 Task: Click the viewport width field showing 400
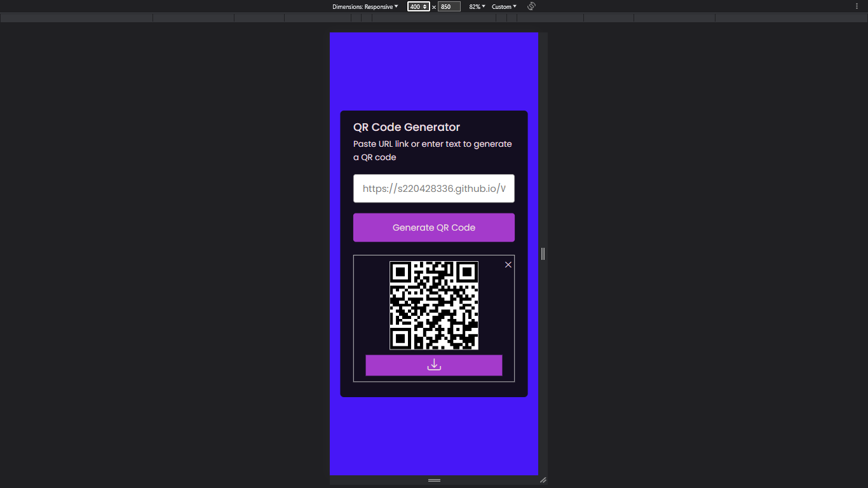418,6
